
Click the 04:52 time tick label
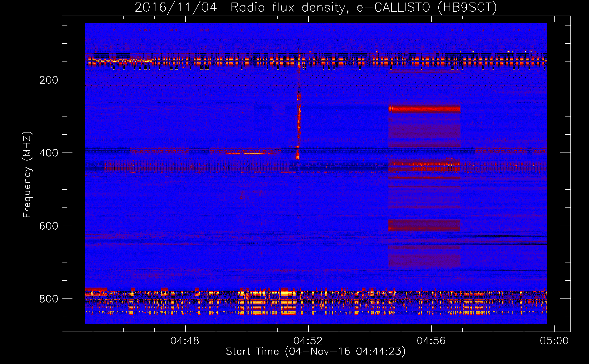tap(308, 341)
